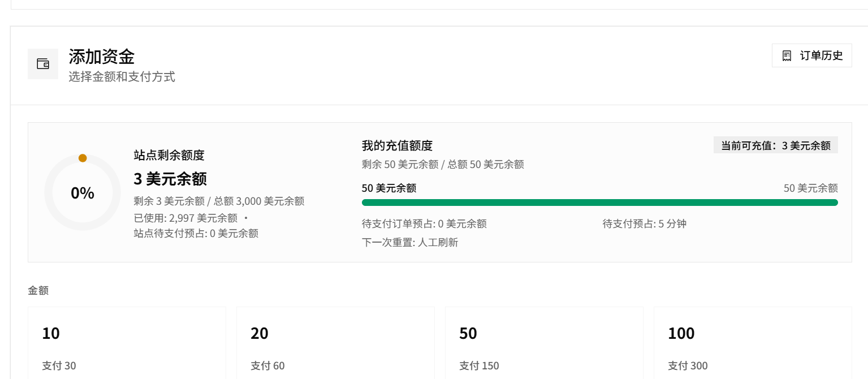Click the receipt icon in 订单历史 button

click(787, 55)
